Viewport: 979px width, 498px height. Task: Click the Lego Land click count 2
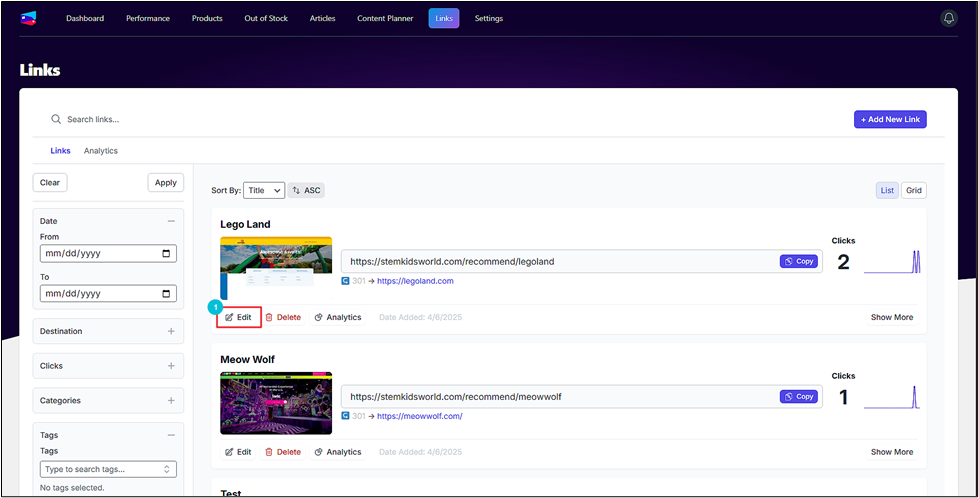click(x=844, y=263)
